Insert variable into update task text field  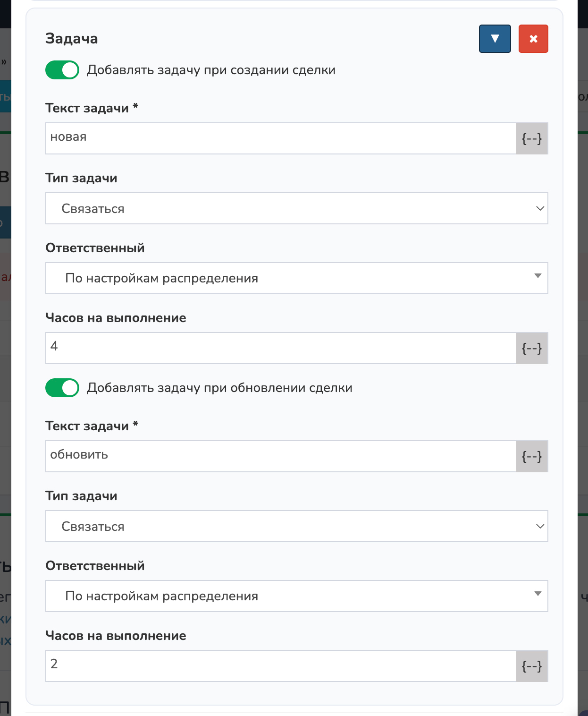click(532, 457)
